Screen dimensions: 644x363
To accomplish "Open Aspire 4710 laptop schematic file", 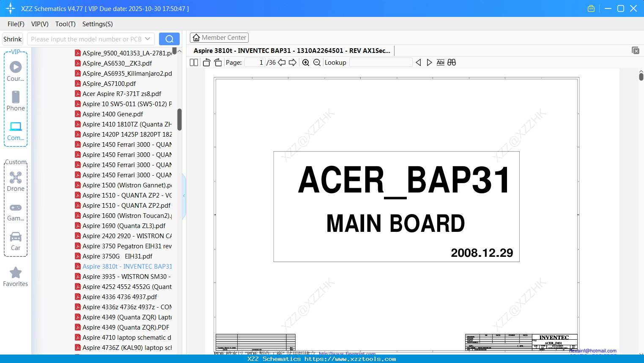I will (123, 338).
